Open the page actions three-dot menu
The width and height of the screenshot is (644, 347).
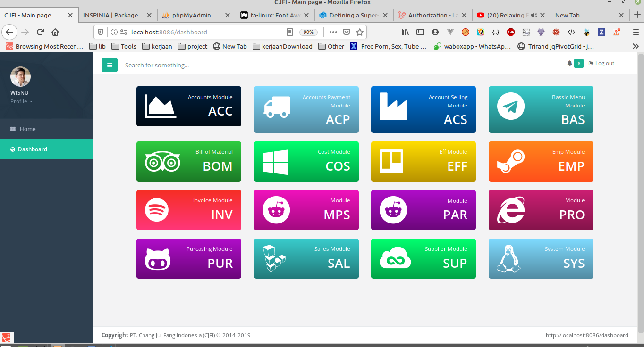[333, 32]
